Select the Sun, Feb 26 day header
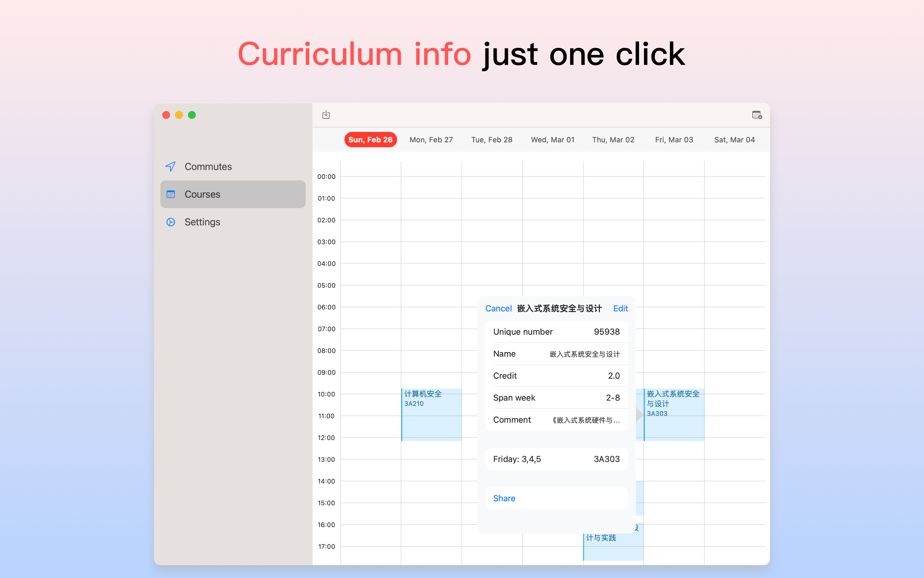Image resolution: width=924 pixels, height=578 pixels. 370,140
